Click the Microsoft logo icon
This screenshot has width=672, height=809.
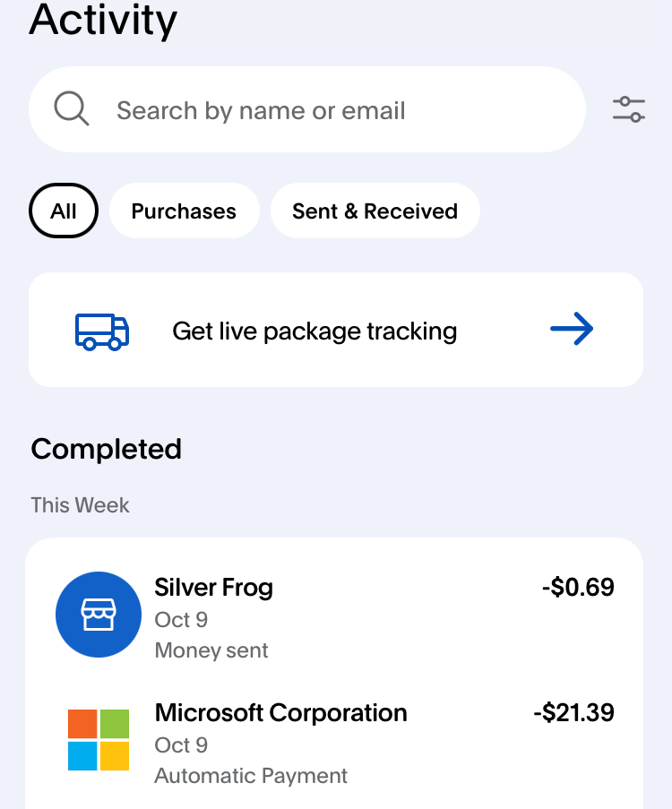coord(99,740)
